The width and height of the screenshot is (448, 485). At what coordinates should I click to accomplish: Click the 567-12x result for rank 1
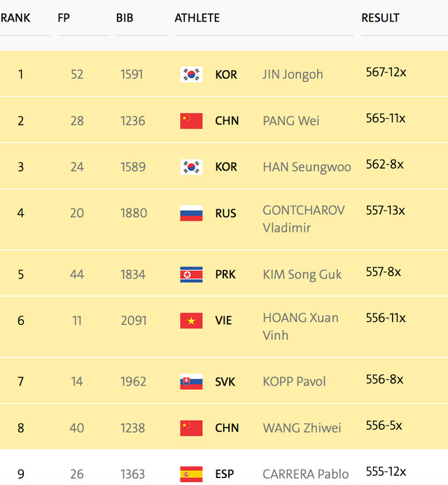pyautogui.click(x=386, y=72)
